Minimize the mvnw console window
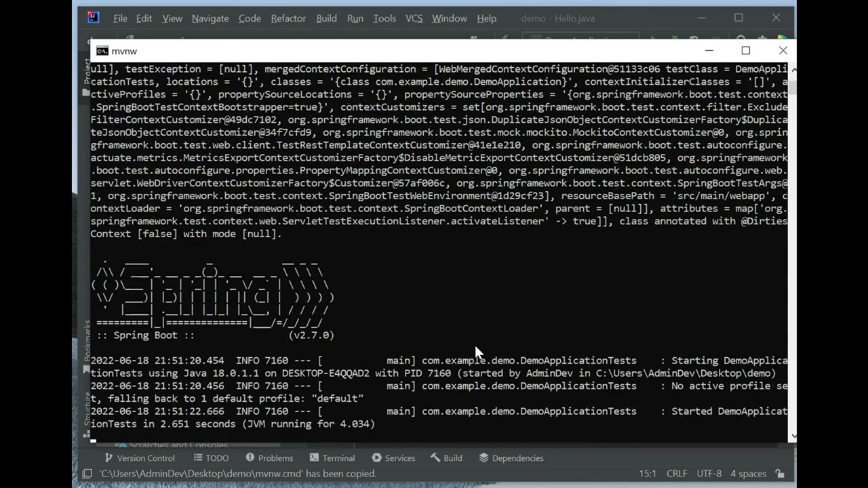Viewport: 868px width, 488px height. (x=709, y=51)
